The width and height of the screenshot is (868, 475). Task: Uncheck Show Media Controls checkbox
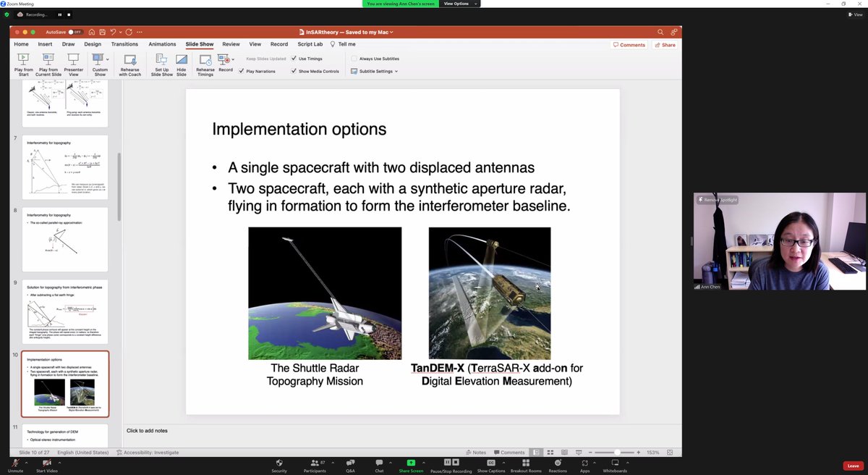(x=294, y=71)
